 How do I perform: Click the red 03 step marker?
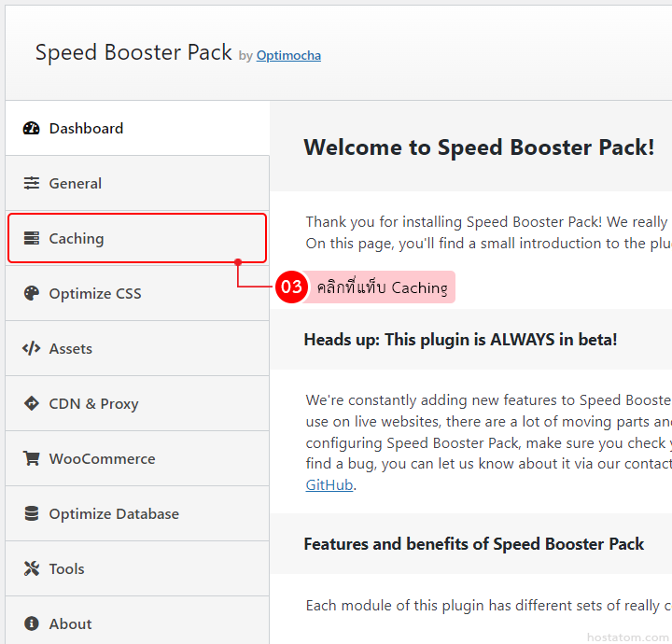coord(292,287)
